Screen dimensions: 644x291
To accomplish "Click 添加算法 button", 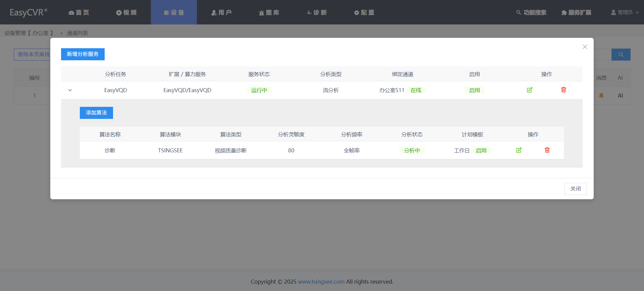I will (96, 113).
